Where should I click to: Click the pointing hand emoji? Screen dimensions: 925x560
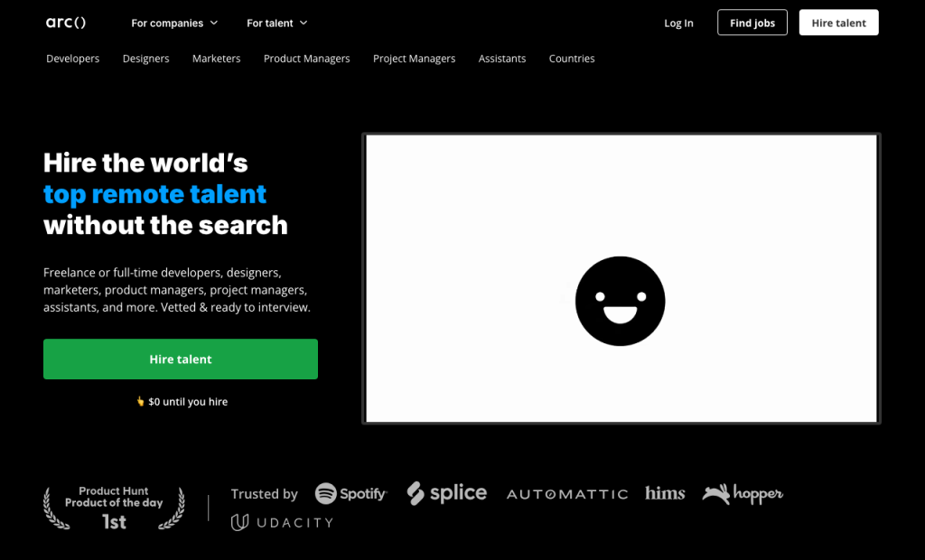pos(140,401)
